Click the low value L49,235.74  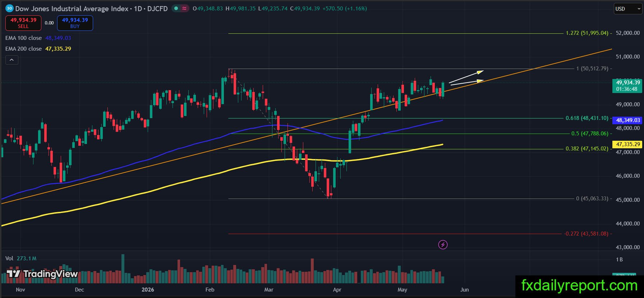tap(273, 9)
